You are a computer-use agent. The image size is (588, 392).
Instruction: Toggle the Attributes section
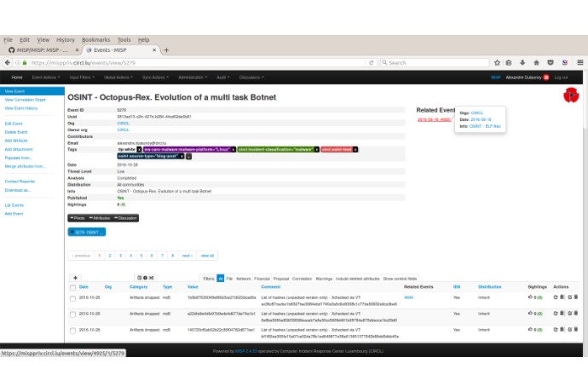tap(100, 218)
